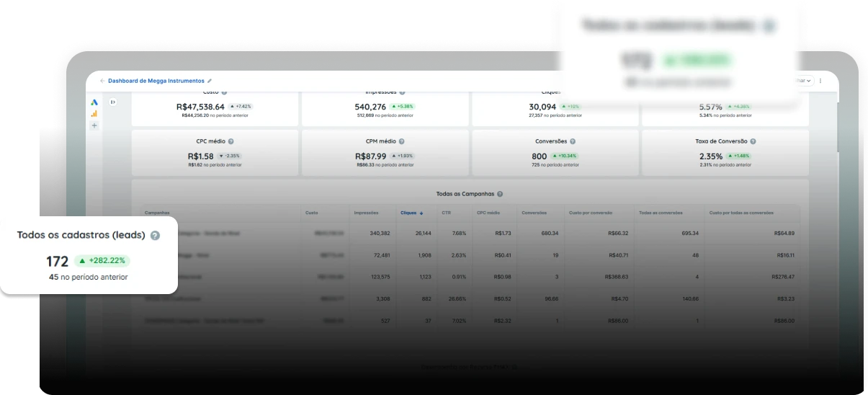
Task: Open the orange bar-chart analytics source in sidebar
Action: (x=94, y=114)
